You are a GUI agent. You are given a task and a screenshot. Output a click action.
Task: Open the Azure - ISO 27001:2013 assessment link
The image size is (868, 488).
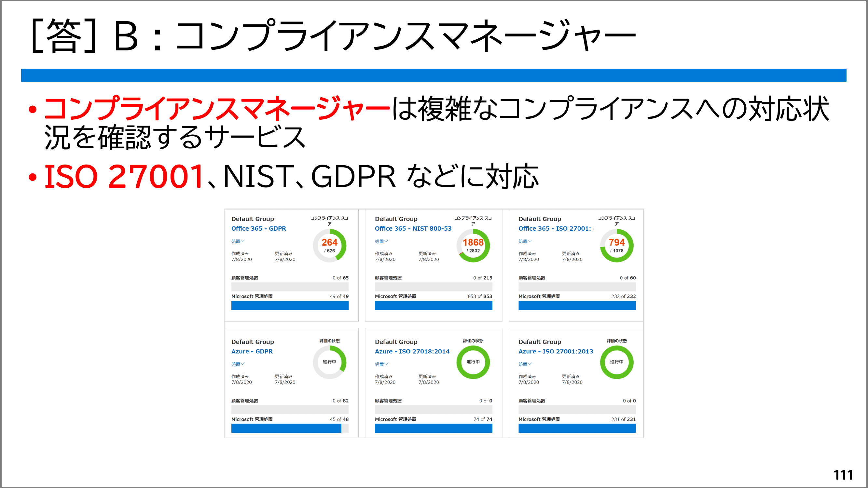click(555, 351)
